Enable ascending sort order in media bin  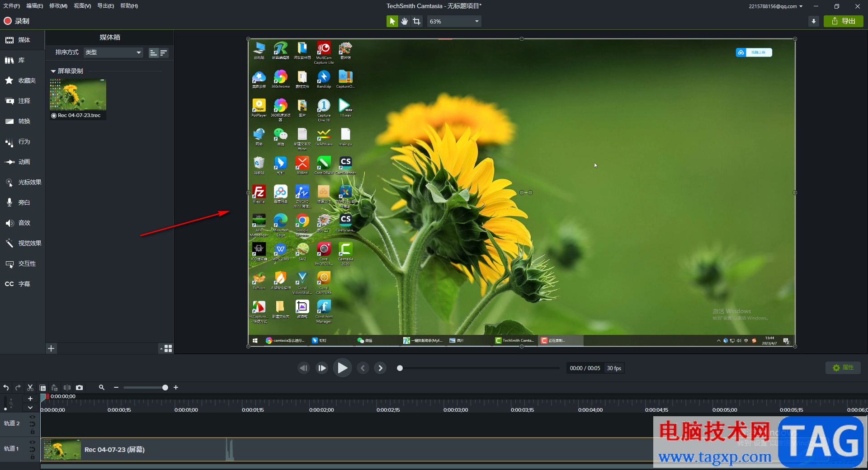pyautogui.click(x=154, y=53)
